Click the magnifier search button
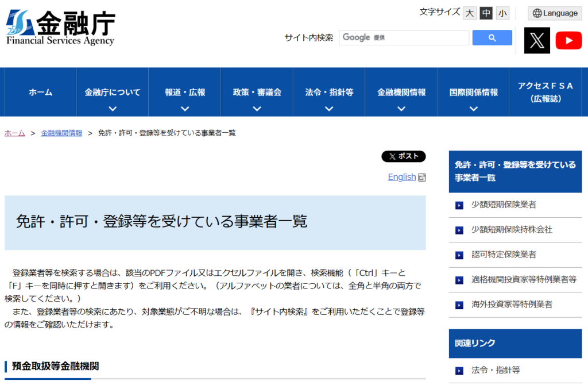Image resolution: width=588 pixels, height=385 pixels. point(492,38)
